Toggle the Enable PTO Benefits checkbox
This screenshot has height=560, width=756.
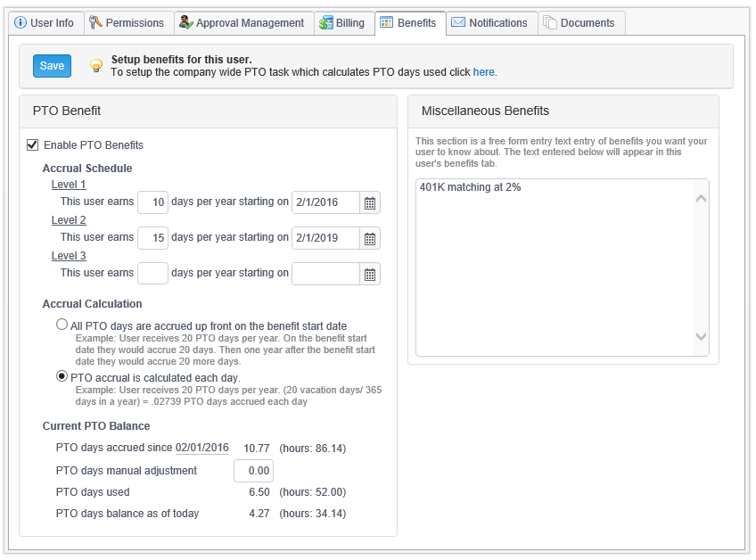(x=32, y=144)
